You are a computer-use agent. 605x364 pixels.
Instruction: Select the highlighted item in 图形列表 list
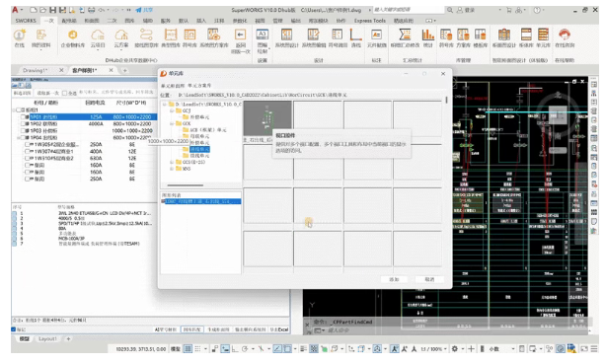point(201,201)
